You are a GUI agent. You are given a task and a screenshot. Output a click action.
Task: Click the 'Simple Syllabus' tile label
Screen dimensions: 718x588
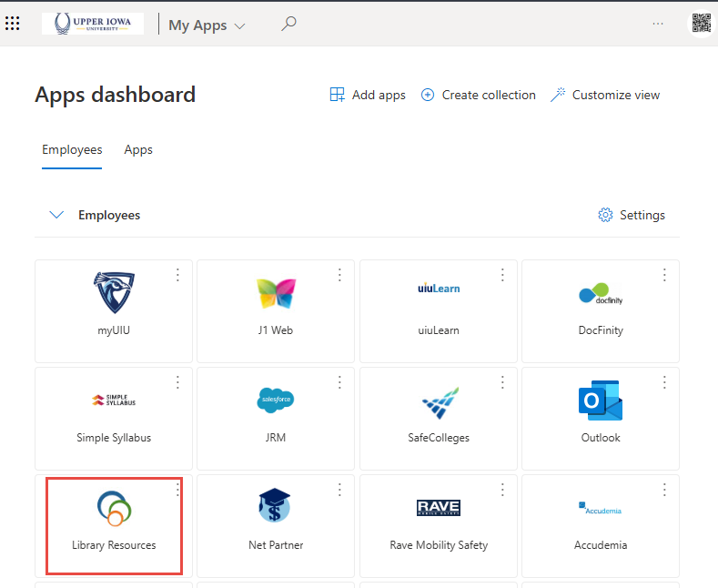click(x=114, y=438)
